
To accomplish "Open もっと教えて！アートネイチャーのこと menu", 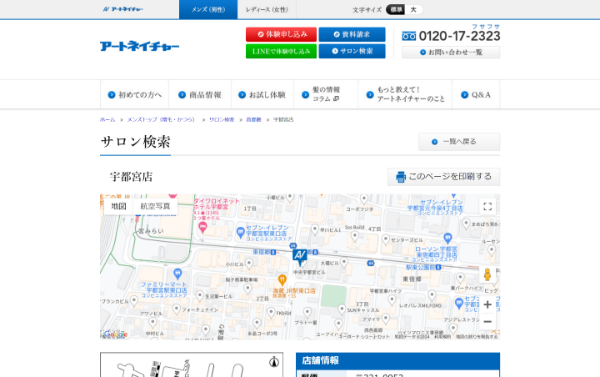I will tap(406, 95).
